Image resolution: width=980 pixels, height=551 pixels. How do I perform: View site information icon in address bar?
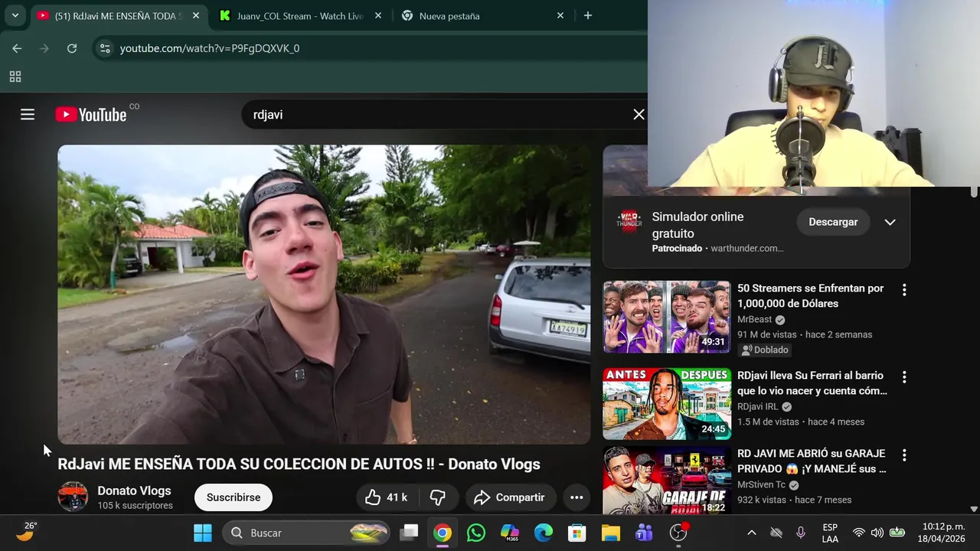pyautogui.click(x=105, y=48)
